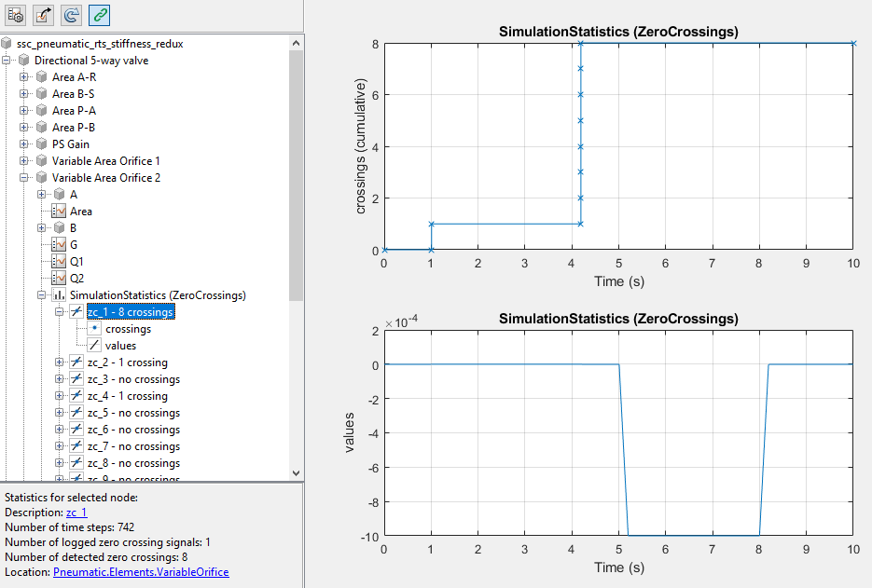Click the PS Gain cube icon
The height and width of the screenshot is (588, 872).
pos(42,144)
